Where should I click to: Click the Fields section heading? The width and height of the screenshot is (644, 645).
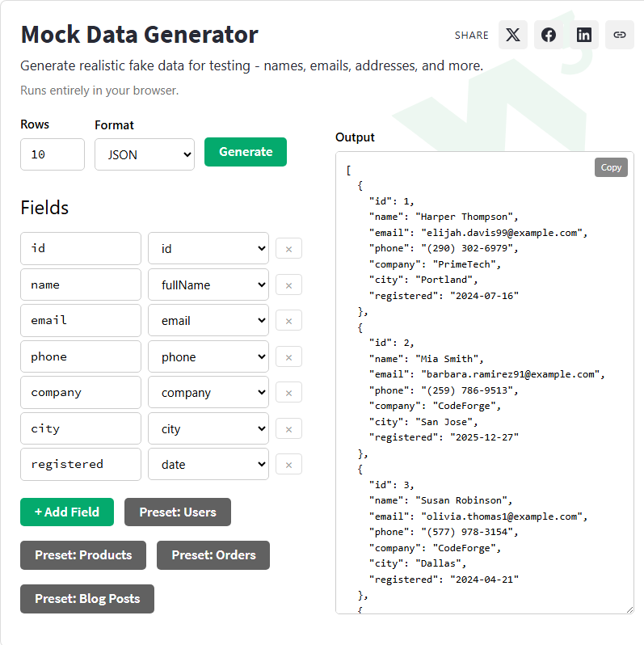pos(44,208)
